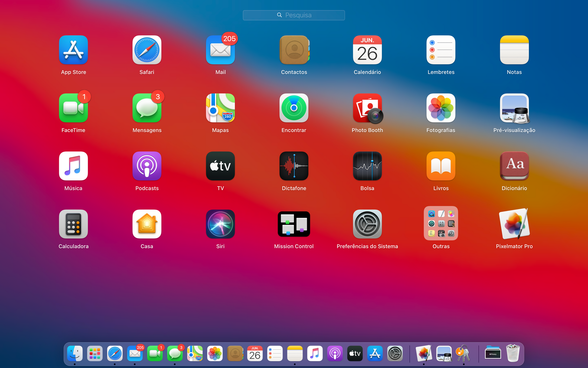Image resolution: width=588 pixels, height=368 pixels.
Task: Expand the Outras folder
Action: [441, 223]
